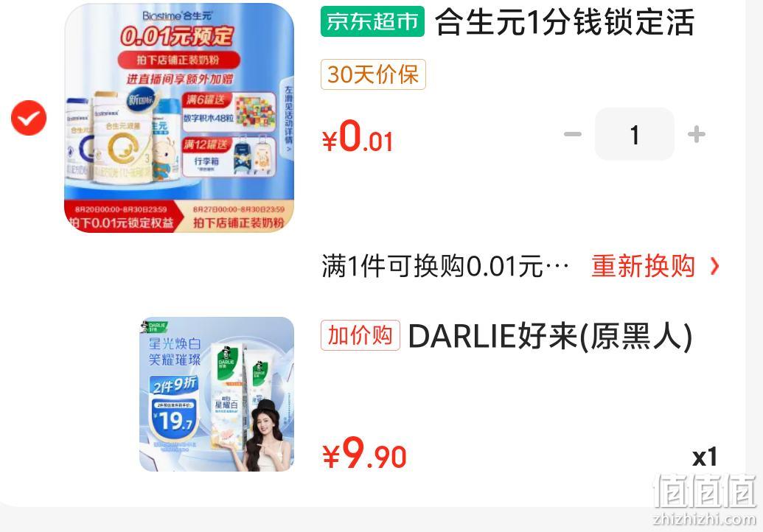763x532 pixels.
Task: Open the DARLIE好来(原黑人) product title
Action: coord(551,336)
